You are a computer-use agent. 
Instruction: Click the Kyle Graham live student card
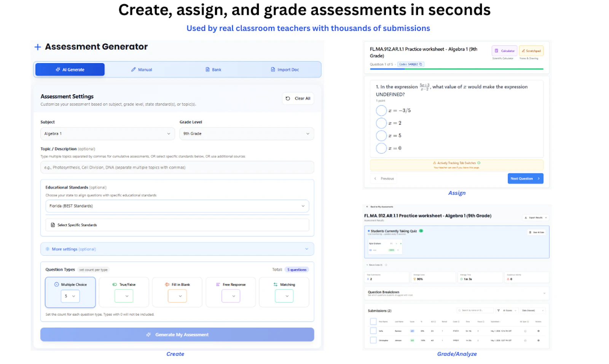tap(385, 246)
